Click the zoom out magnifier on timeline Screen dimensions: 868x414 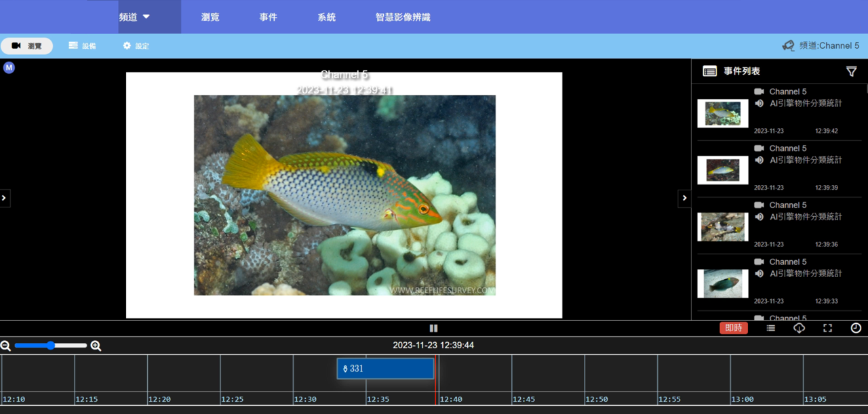5,346
